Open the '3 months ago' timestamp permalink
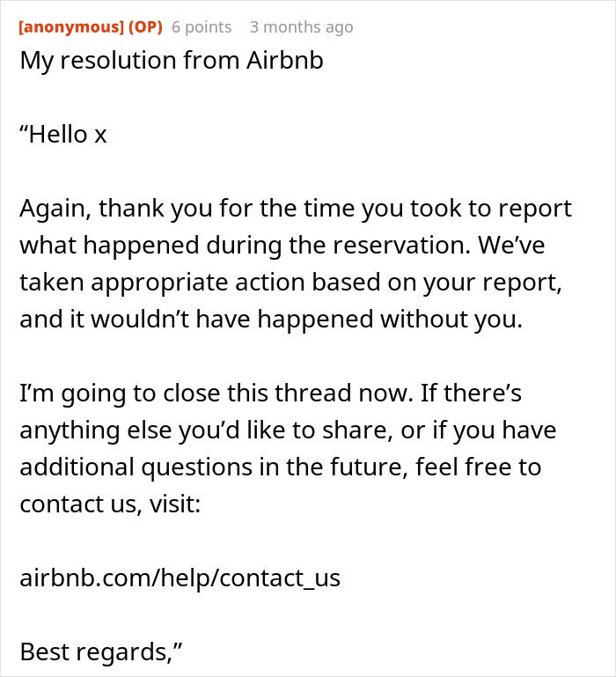The height and width of the screenshot is (677, 616). [x=301, y=27]
